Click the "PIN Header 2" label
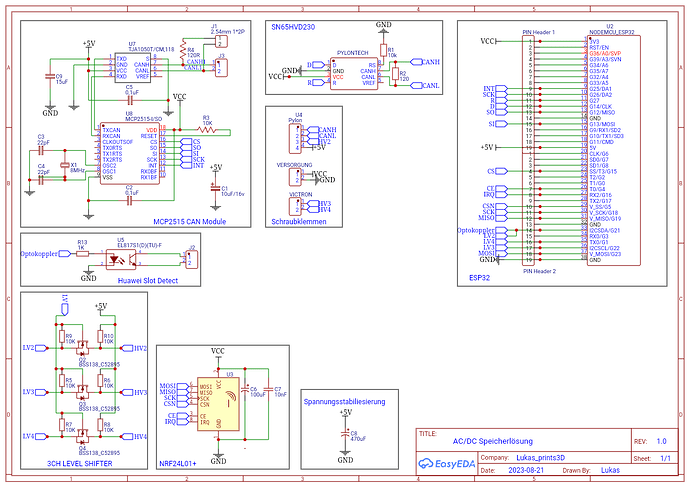 tap(540, 271)
